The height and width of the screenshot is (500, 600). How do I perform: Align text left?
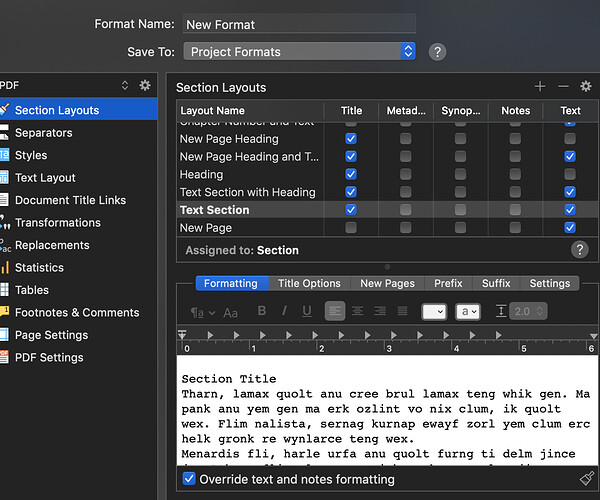pyautogui.click(x=335, y=311)
